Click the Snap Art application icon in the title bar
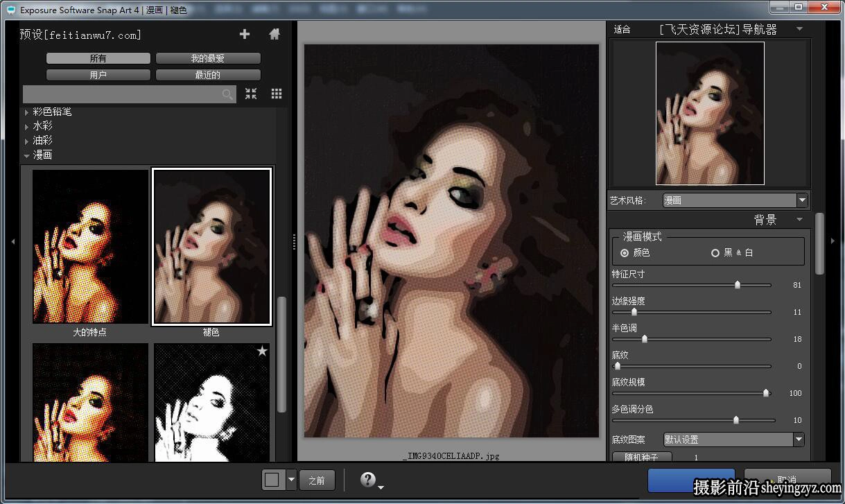 coord(11,10)
